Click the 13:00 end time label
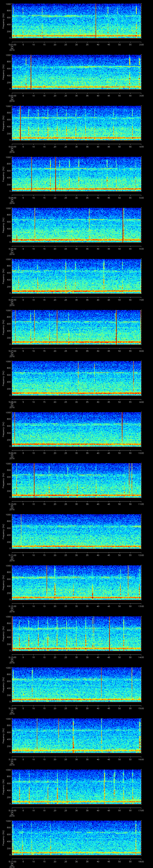Screen dimensions: 153x868 tap(141, 606)
